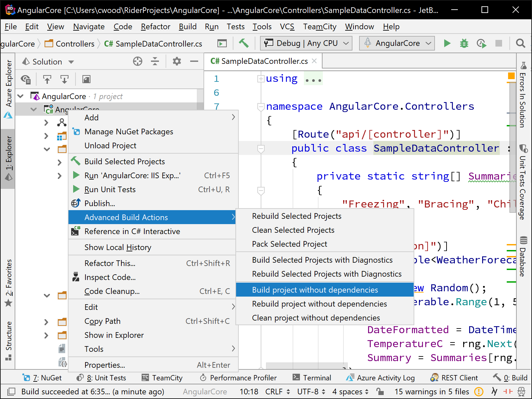
Task: Choose Clean Selected Projects
Action: (x=325, y=230)
